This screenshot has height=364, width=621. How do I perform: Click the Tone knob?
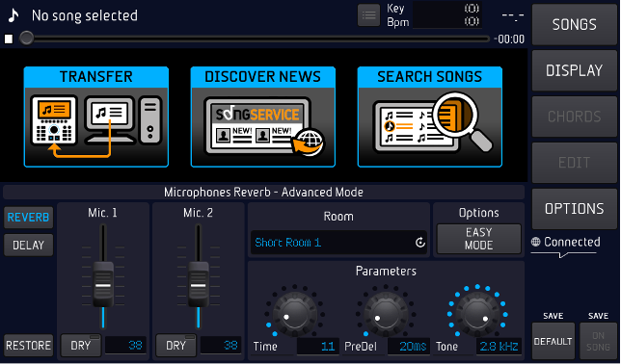click(x=477, y=315)
